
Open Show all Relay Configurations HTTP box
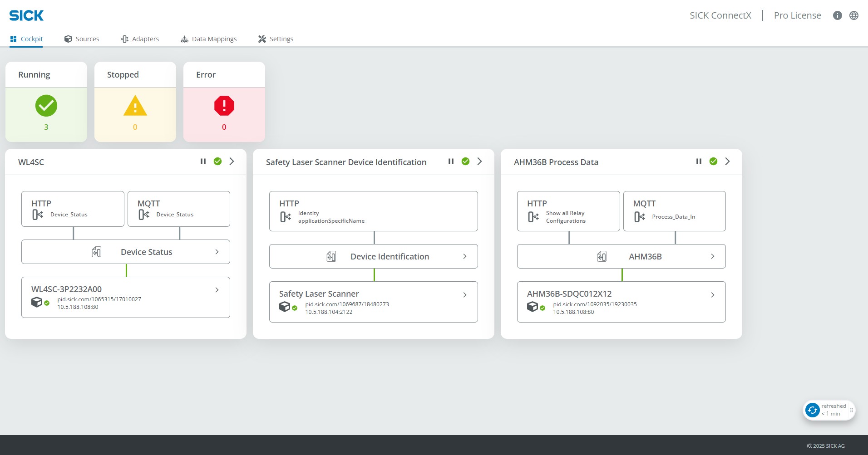pos(568,211)
